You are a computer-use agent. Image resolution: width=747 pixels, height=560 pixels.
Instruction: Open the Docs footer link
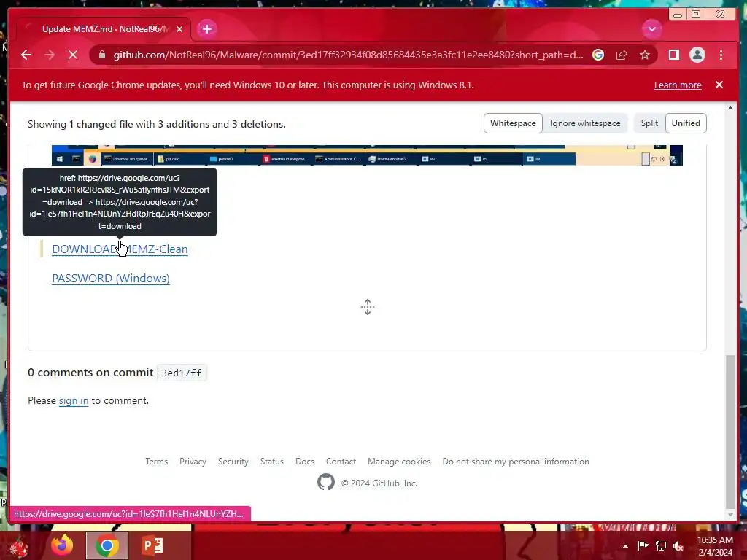point(305,462)
